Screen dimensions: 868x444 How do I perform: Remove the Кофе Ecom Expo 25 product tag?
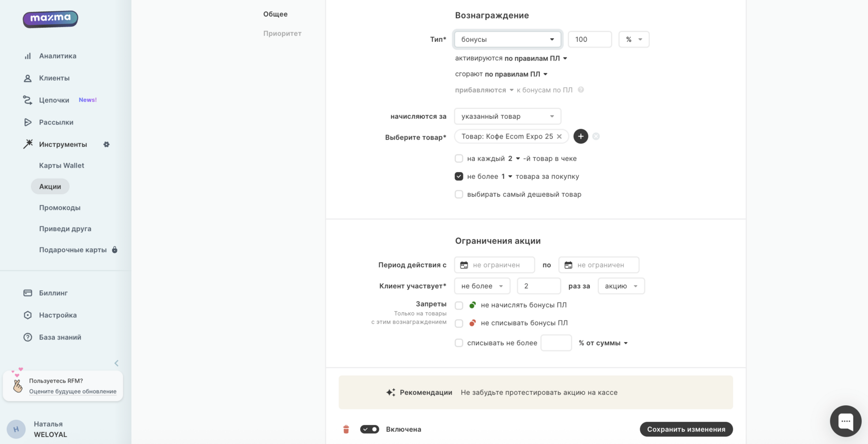tap(559, 136)
